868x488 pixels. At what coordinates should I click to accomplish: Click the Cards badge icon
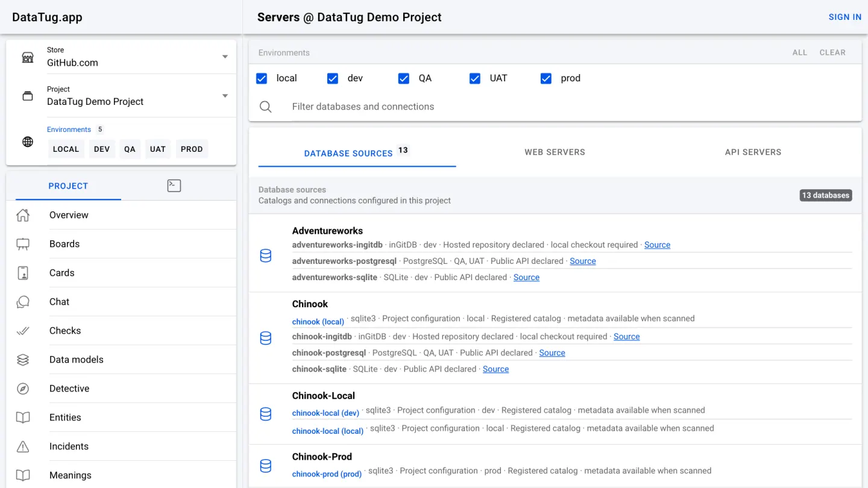click(x=23, y=273)
